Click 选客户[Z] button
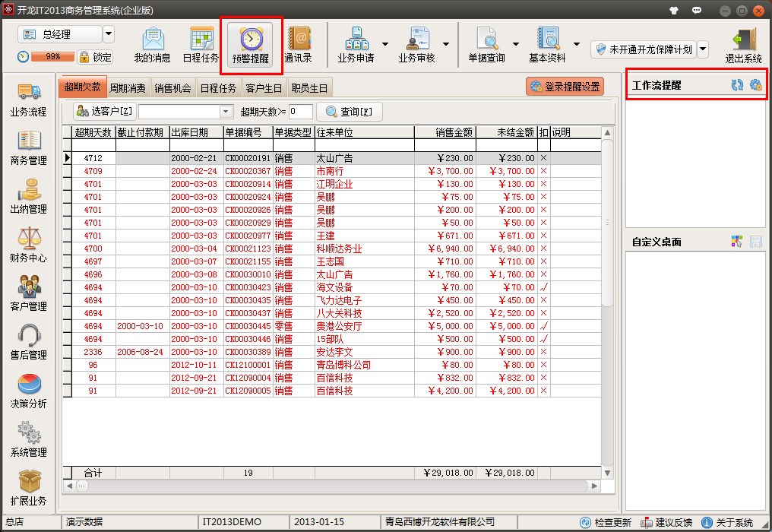Image resolution: width=772 pixels, height=532 pixels. tap(105, 111)
